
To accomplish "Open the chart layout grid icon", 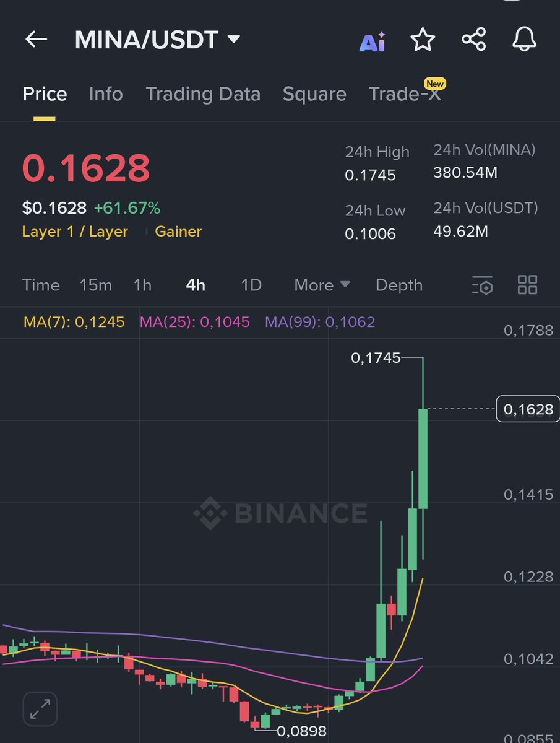I will click(527, 285).
